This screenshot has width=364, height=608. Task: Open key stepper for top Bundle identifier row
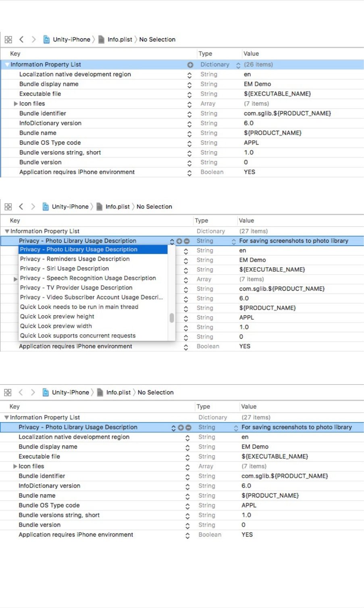click(x=189, y=114)
